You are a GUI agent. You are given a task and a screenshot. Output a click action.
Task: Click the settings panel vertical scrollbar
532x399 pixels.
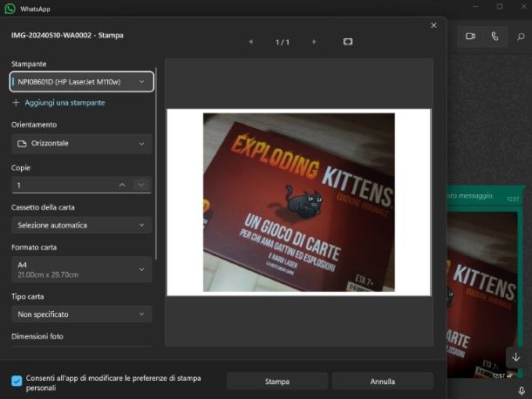156,163
